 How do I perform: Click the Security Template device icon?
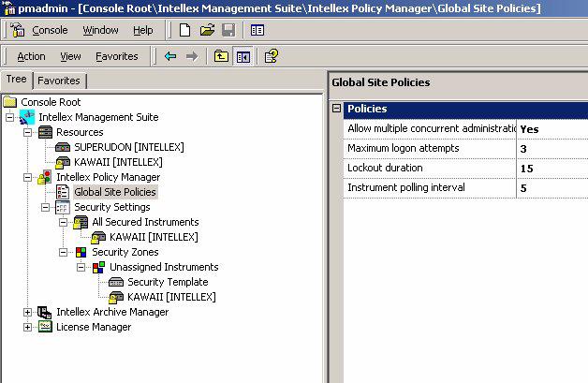(116, 282)
